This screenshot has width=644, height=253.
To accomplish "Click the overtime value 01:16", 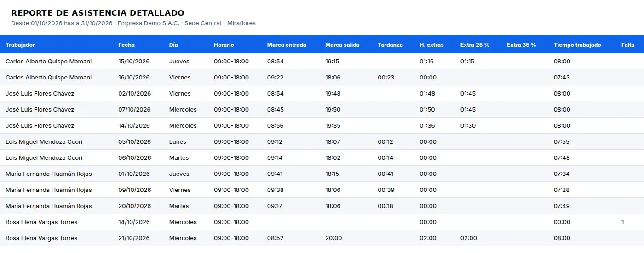I will 426,62.
